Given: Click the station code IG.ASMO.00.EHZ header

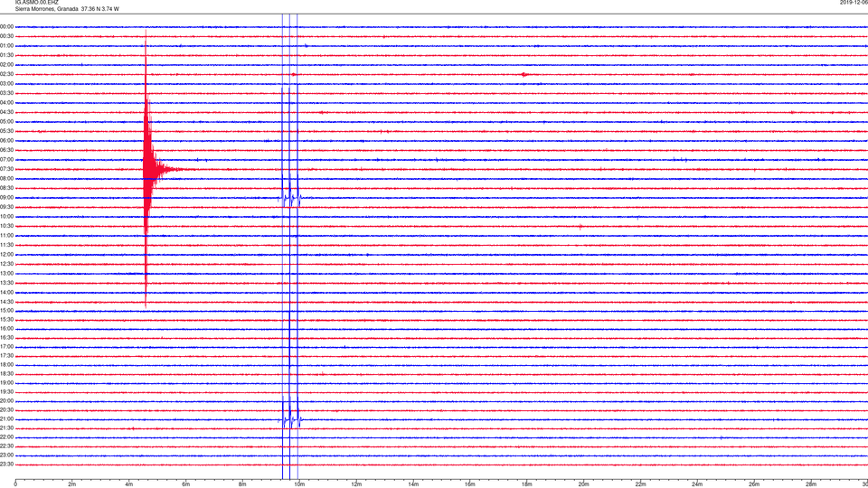Looking at the screenshot, I should 36,2.
